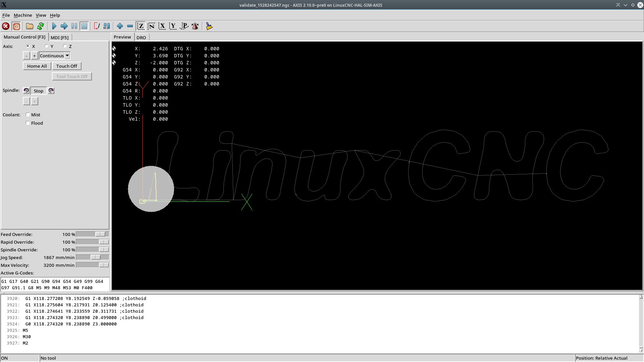The height and width of the screenshot is (362, 644).
Task: Increase spindle speed plus button
Action: click(34, 101)
